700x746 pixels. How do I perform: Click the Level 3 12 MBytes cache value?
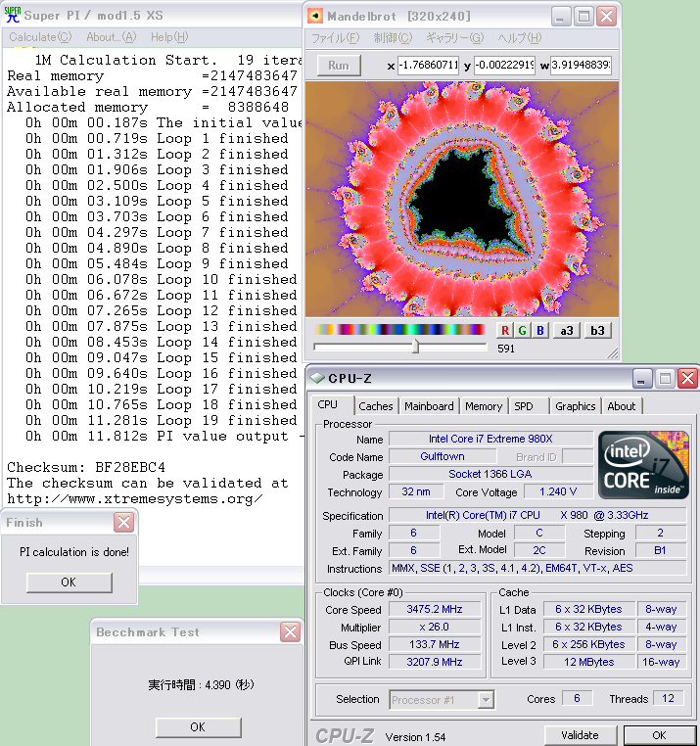(589, 662)
